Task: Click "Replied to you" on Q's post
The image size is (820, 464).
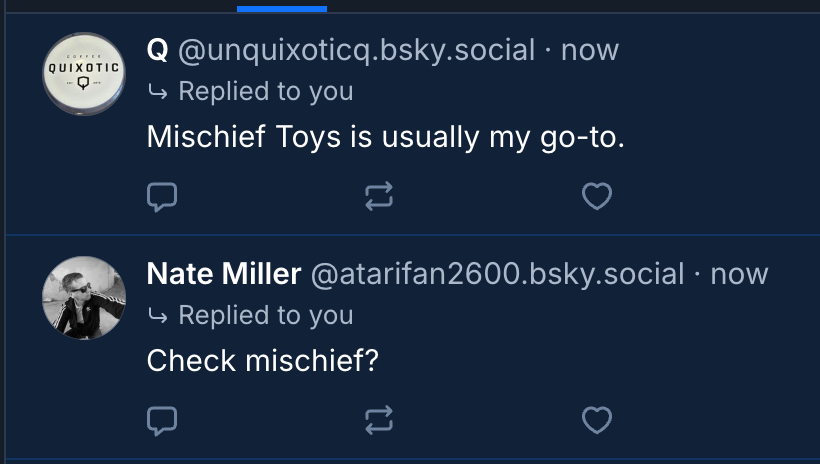Action: (265, 92)
